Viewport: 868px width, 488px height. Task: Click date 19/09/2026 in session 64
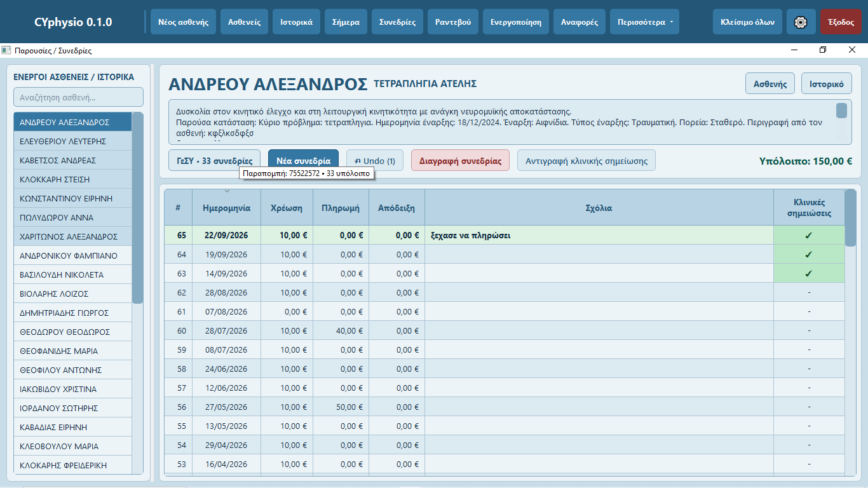tap(226, 255)
